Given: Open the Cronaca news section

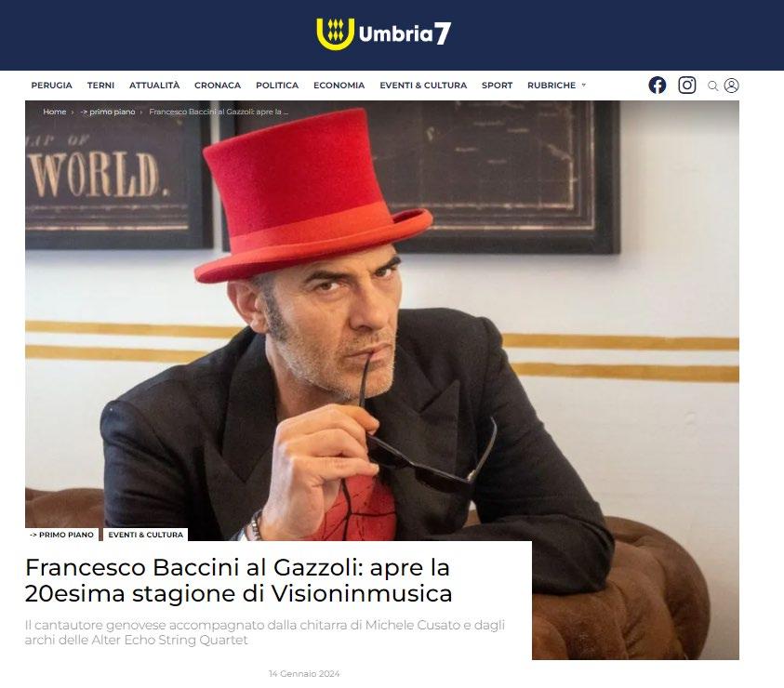Looking at the screenshot, I should pos(218,86).
